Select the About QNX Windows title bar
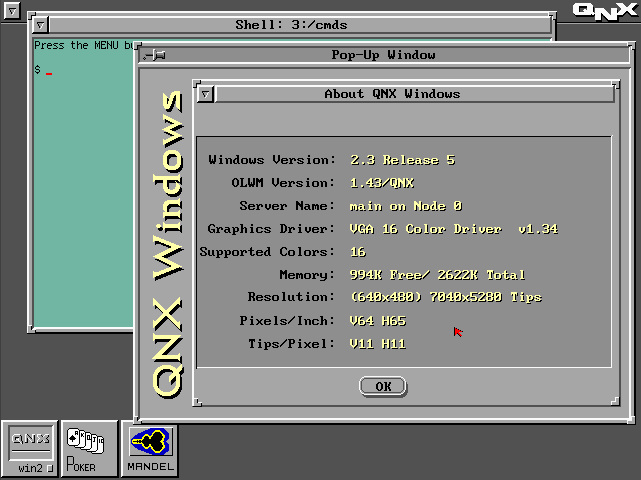Screen dimensions: 641x480 (x=414, y=94)
